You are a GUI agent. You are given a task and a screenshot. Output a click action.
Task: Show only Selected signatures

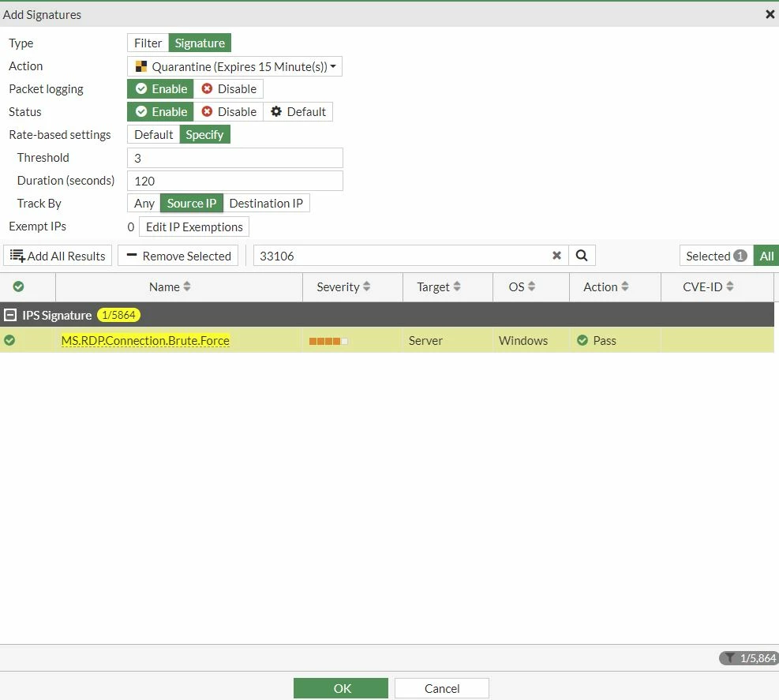(x=717, y=256)
